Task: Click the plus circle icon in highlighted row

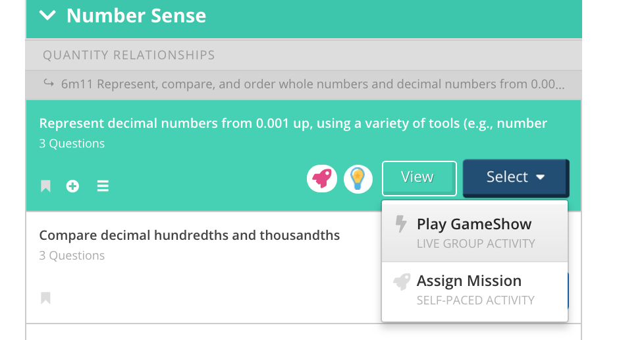Action: tap(72, 186)
